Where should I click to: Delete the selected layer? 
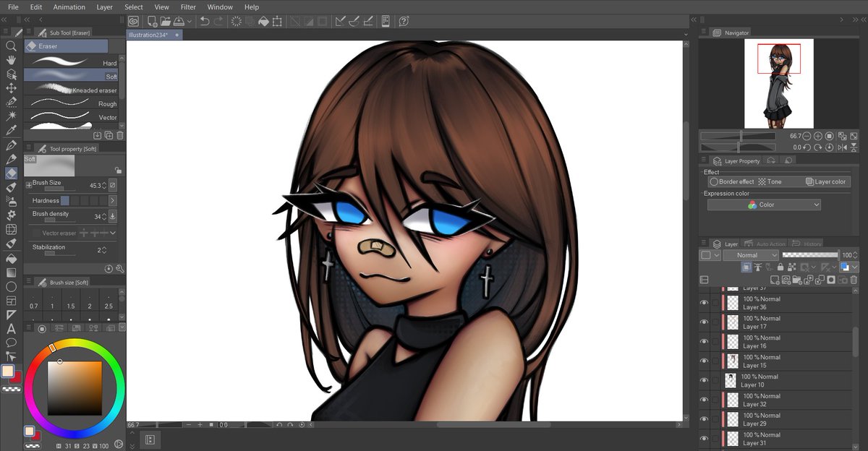click(x=855, y=280)
